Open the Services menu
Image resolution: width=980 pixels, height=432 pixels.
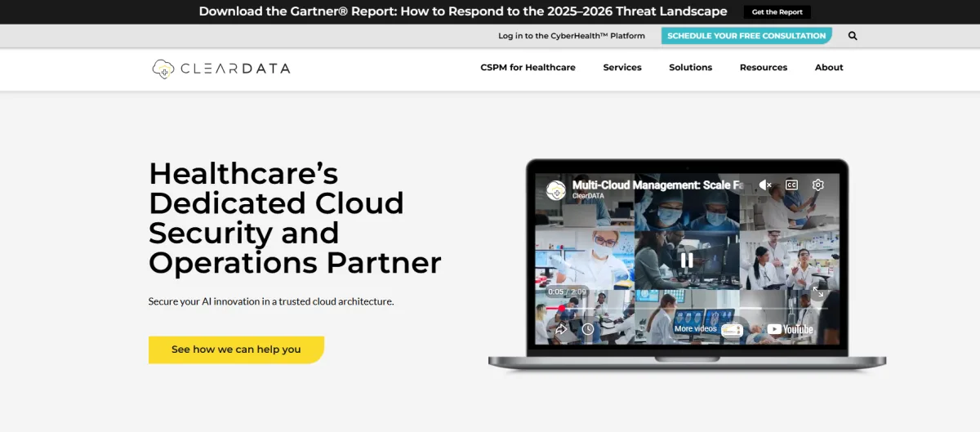pos(622,68)
